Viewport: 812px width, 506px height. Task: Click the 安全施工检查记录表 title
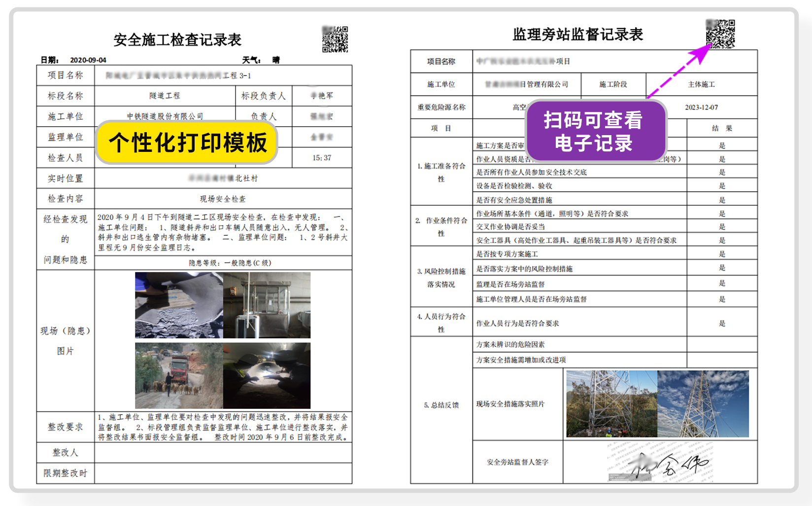(x=177, y=40)
